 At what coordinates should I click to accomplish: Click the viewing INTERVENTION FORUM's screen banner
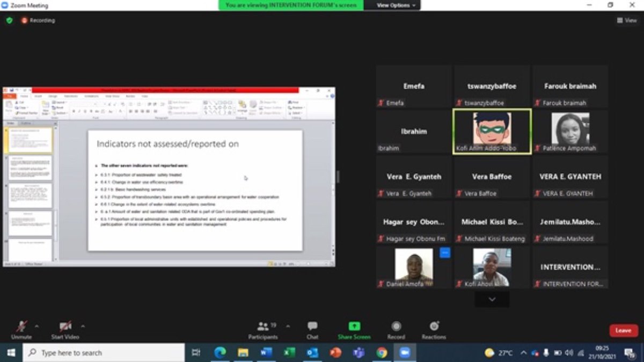click(x=291, y=5)
